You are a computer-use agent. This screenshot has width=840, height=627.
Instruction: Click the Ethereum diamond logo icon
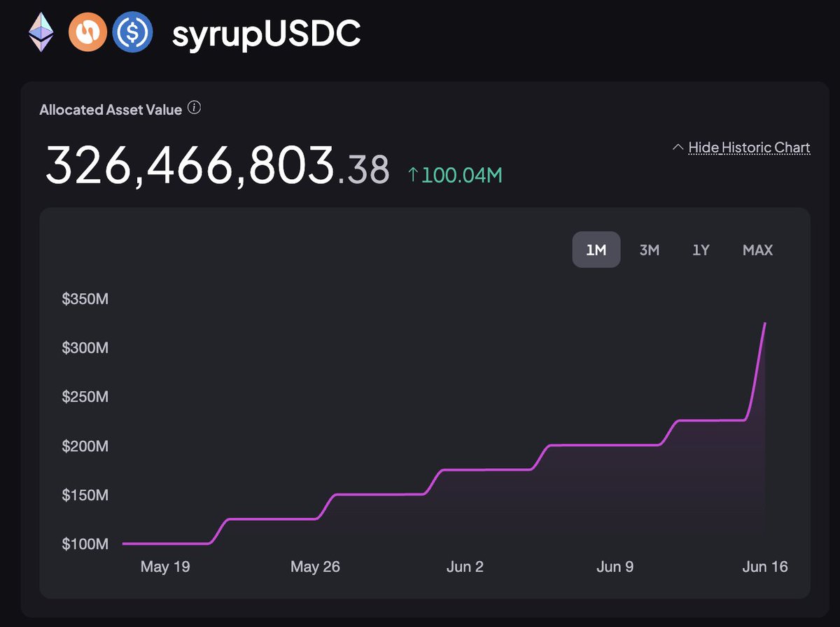coord(41,32)
